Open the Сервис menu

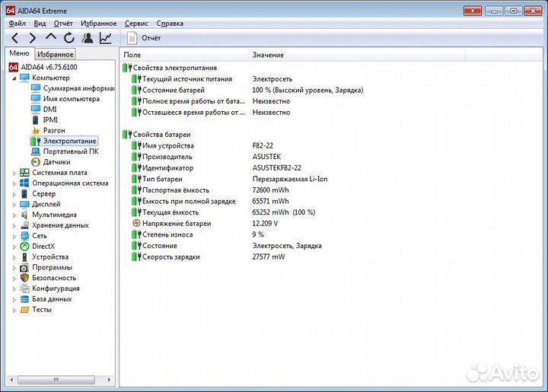[x=136, y=24]
